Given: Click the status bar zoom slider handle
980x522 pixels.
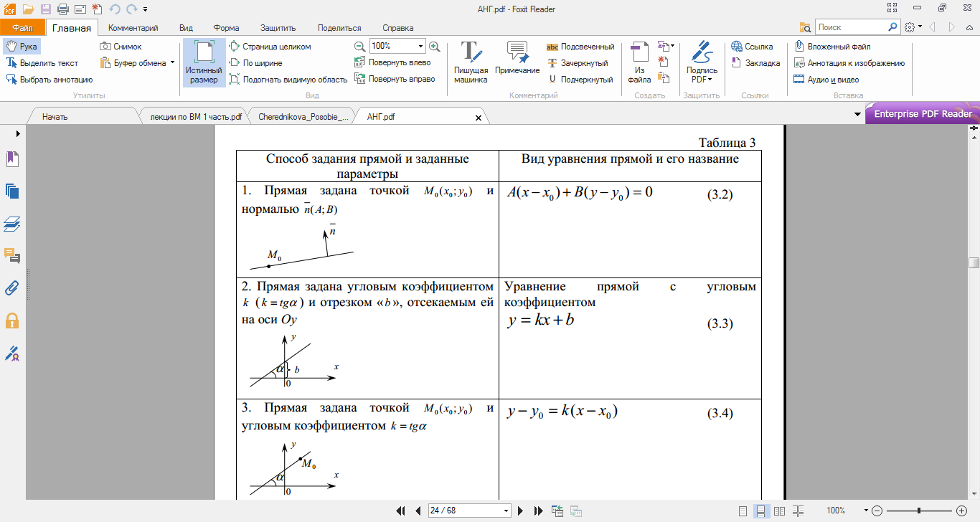Looking at the screenshot, I should 920,511.
